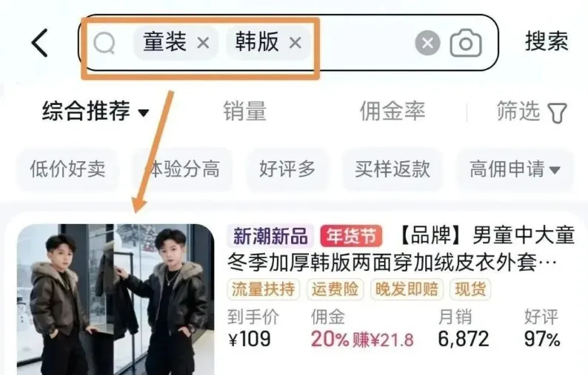
Task: Sort by 销量 tab
Action: (245, 111)
